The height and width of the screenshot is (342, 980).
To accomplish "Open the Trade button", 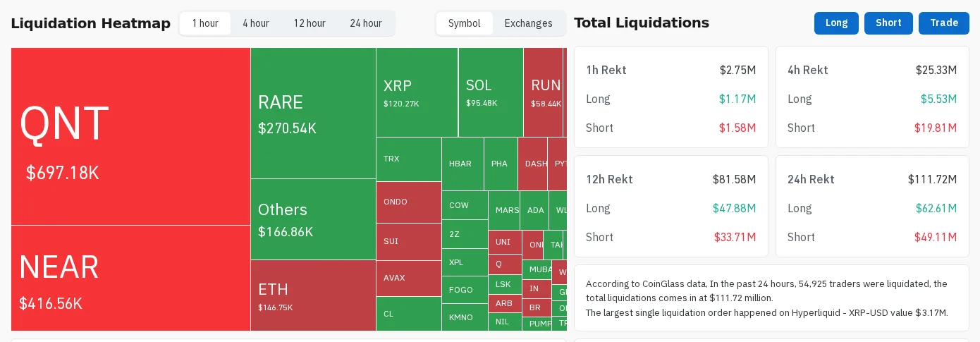I will click(x=944, y=23).
